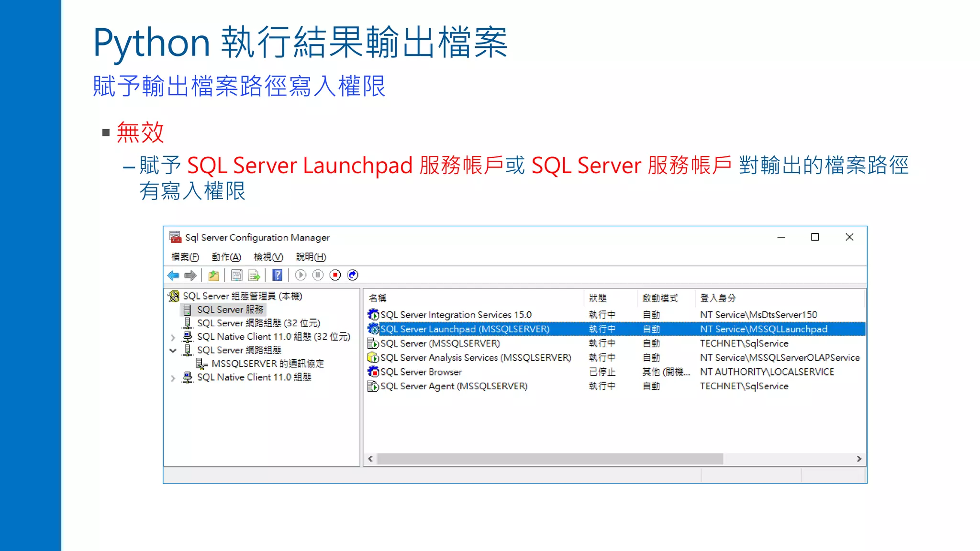980x551 pixels.
Task: Click the SQL Server Launchpad service icon
Action: coord(373,329)
